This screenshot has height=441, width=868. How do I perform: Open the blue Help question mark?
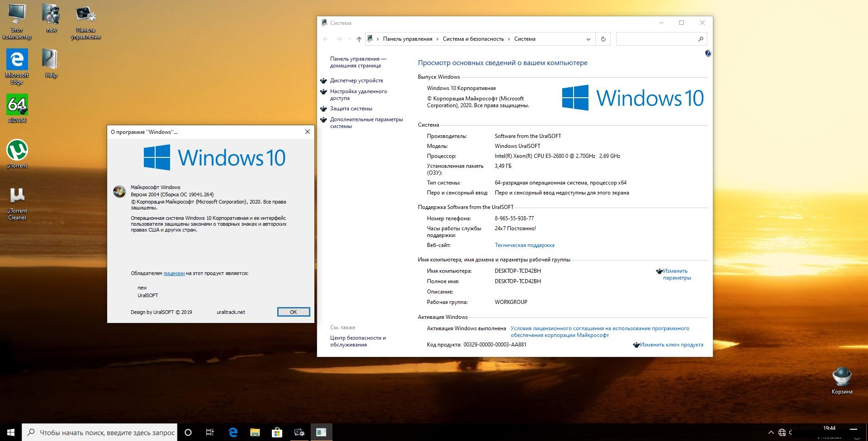tap(708, 53)
